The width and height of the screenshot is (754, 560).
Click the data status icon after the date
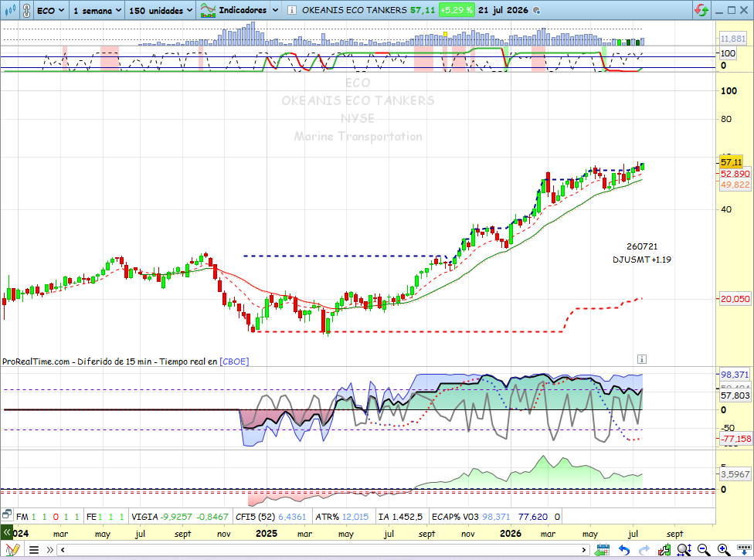(x=537, y=11)
